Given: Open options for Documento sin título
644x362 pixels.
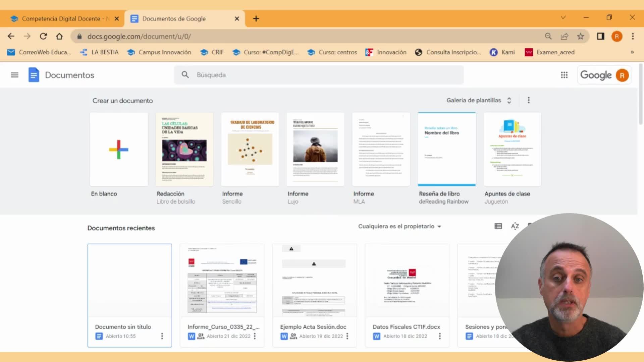Looking at the screenshot, I should (162, 336).
